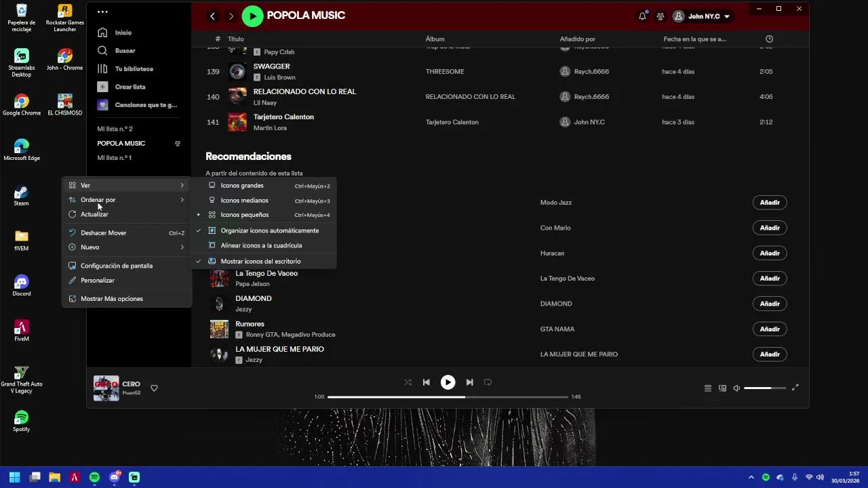Add La Tengo De Vaceo with Añadir
Screen dimensions: 868x488
(x=770, y=279)
